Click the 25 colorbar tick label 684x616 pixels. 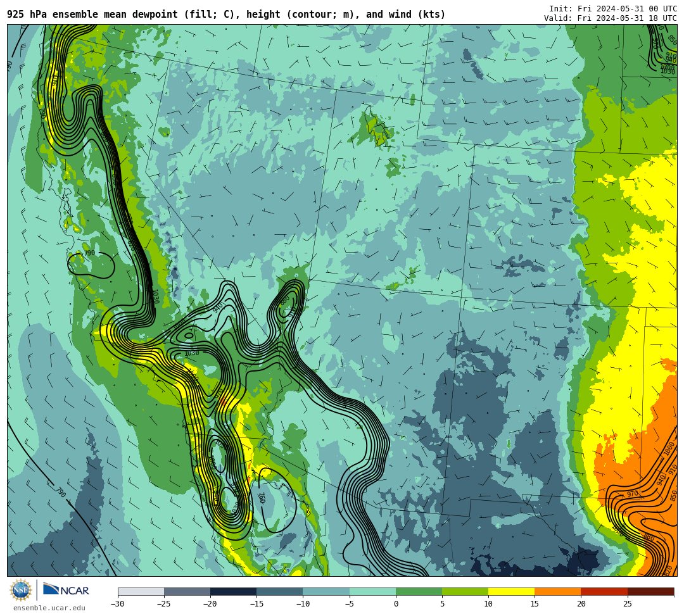pos(628,604)
